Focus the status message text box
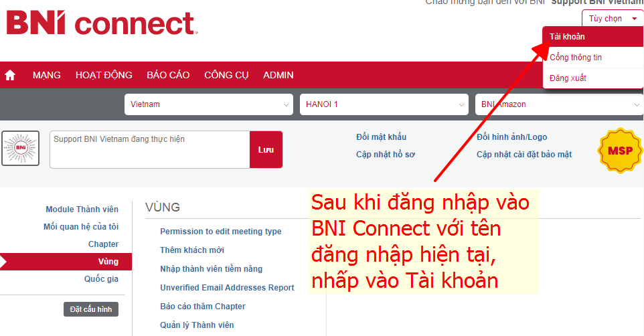644x336 pixels. 149,149
